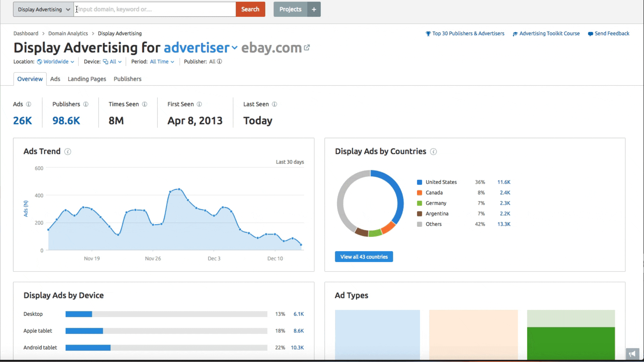The height and width of the screenshot is (362, 644).
Task: Switch to the Publishers tab
Action: click(127, 79)
